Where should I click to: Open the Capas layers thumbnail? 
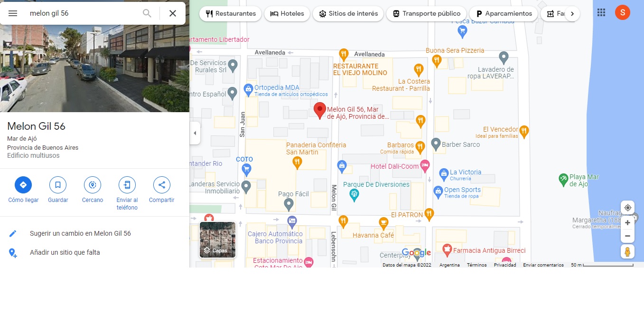click(217, 240)
